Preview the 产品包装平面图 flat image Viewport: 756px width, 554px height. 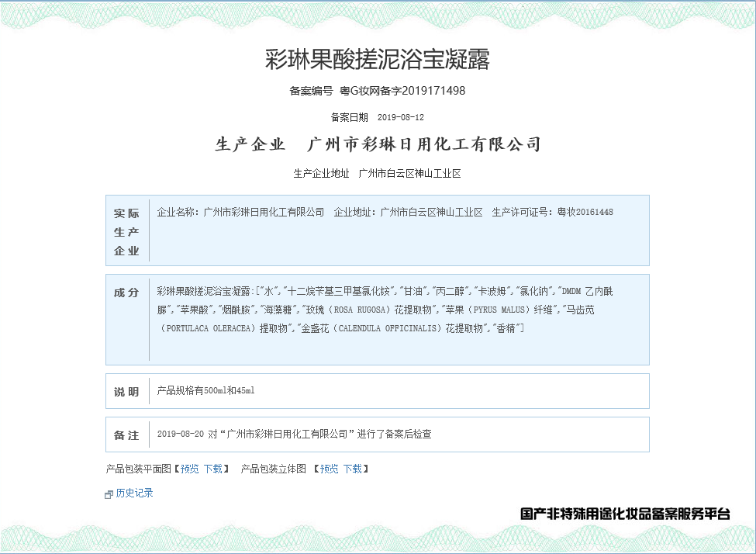(x=189, y=469)
